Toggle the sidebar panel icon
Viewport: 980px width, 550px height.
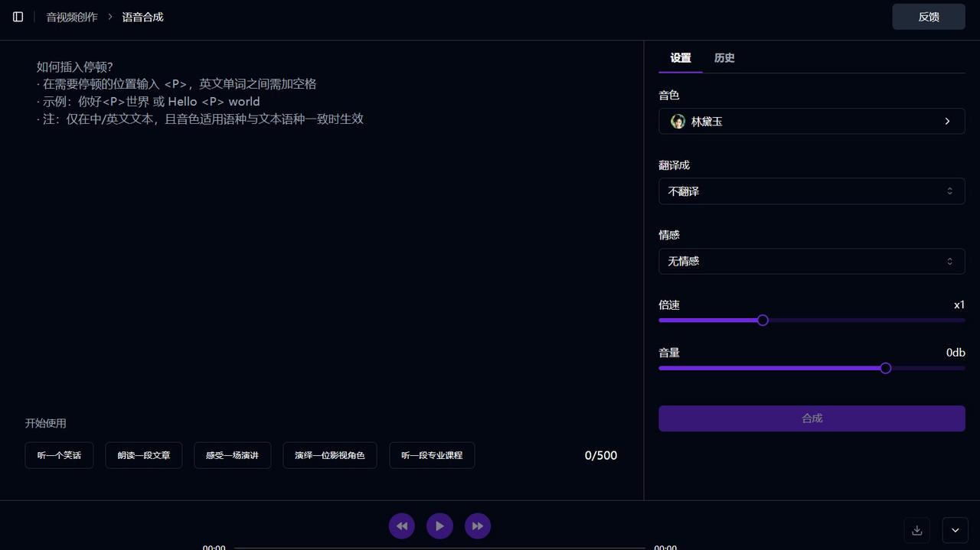click(18, 17)
